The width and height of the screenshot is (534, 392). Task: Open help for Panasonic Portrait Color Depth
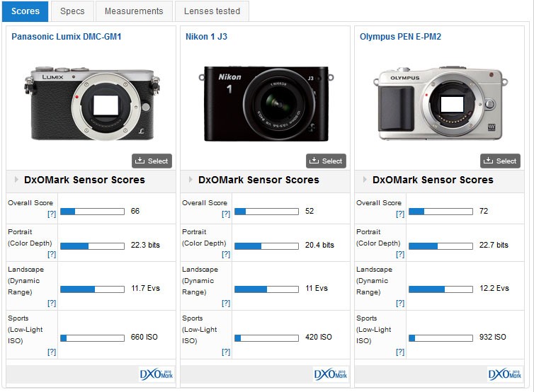(x=52, y=254)
